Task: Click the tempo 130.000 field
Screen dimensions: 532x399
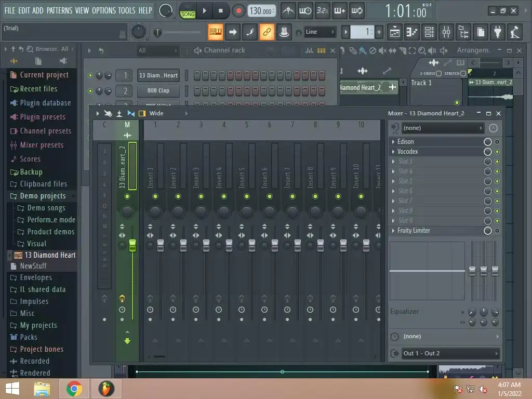Action: click(262, 11)
